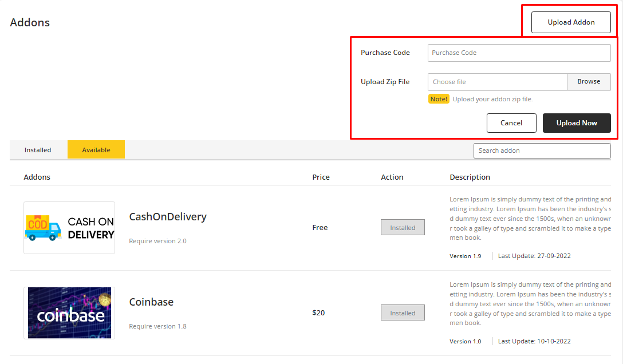Click the Description column header
This screenshot has height=364, width=623.
click(470, 177)
